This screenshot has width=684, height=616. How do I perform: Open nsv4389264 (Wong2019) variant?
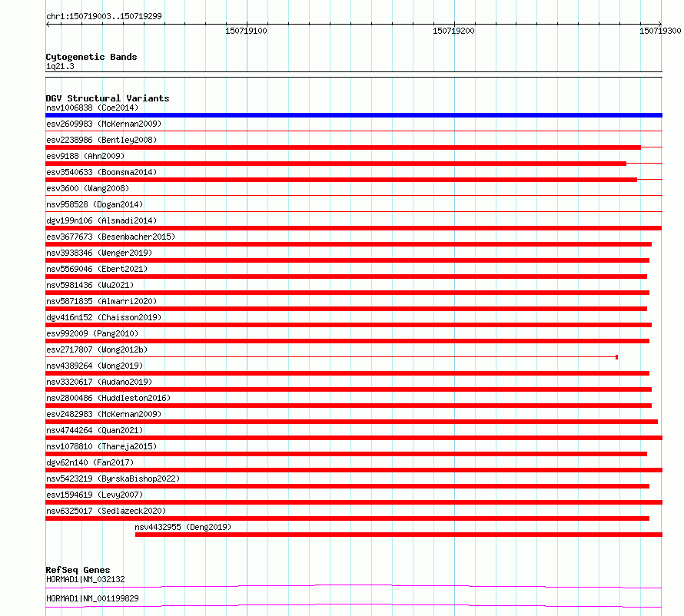click(x=95, y=366)
